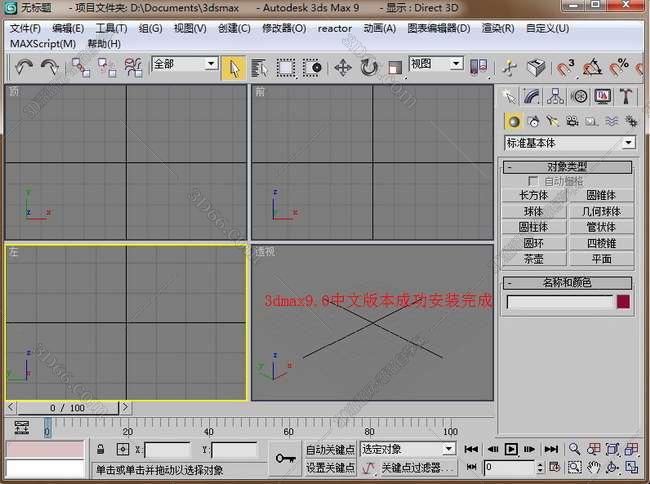
Task: Toggle 3D Snaps magnet icon
Action: pos(565,68)
